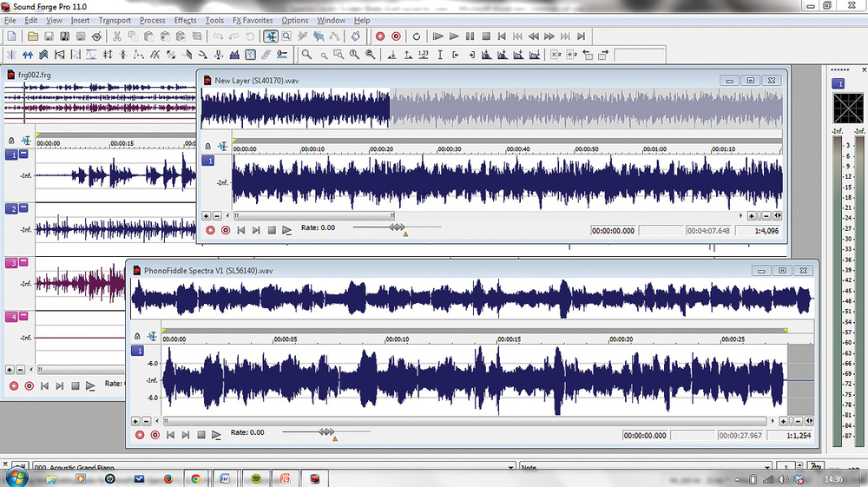This screenshot has height=487, width=868.
Task: Click the Copy icon in the toolbar
Action: coord(133,36)
